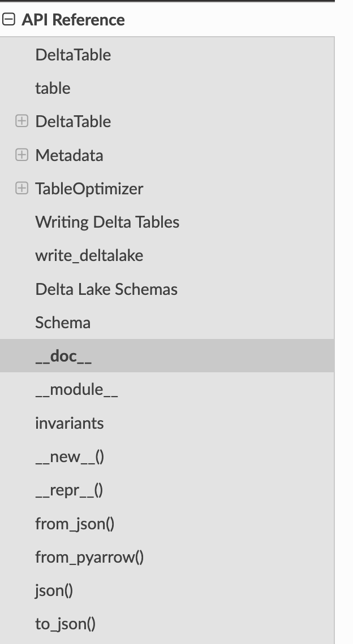Click the plus icon next to DeltaTable
The image size is (353, 644).
[x=21, y=121]
